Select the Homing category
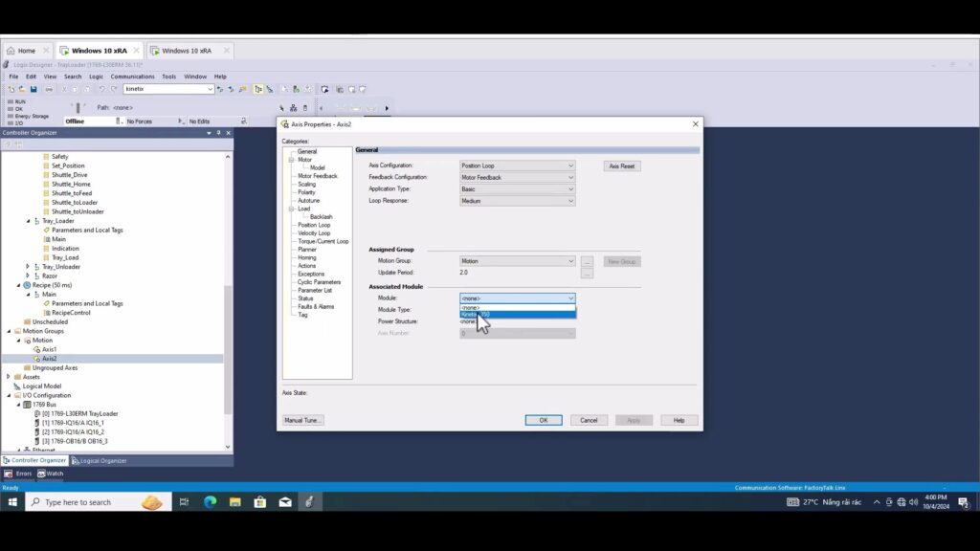Screen dimensions: 980x551 306,257
